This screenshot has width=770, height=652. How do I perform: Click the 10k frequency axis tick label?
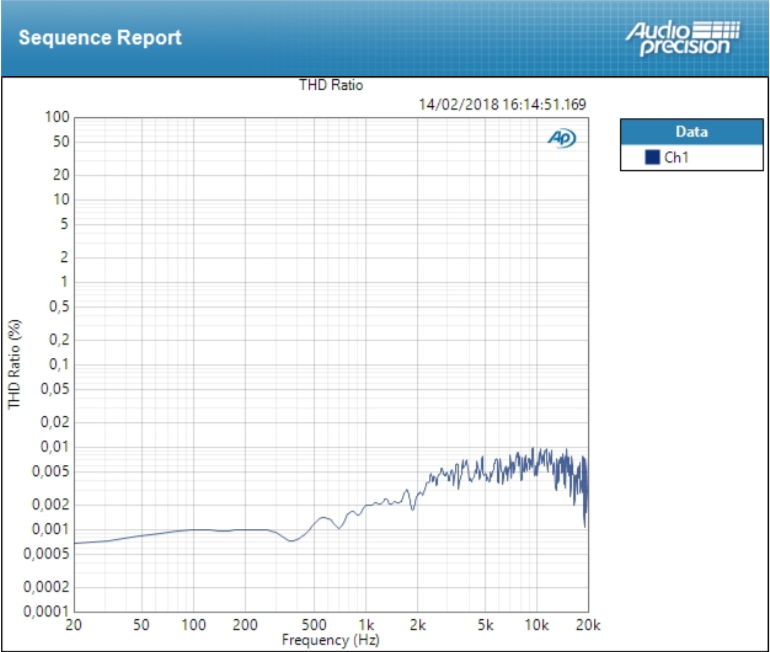coord(537,626)
